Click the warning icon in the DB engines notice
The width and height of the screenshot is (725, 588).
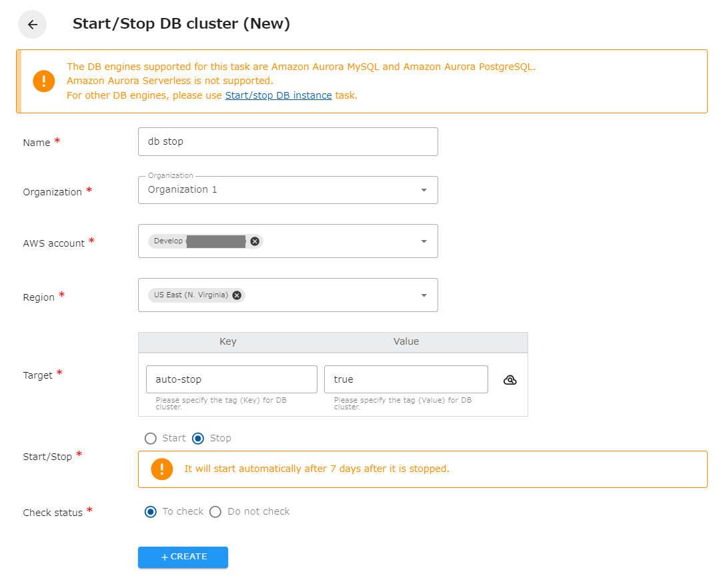point(43,81)
